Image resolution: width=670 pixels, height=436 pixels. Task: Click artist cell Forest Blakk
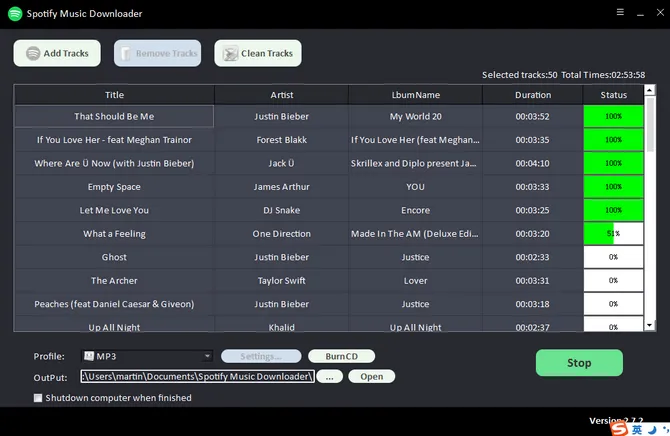[282, 140]
